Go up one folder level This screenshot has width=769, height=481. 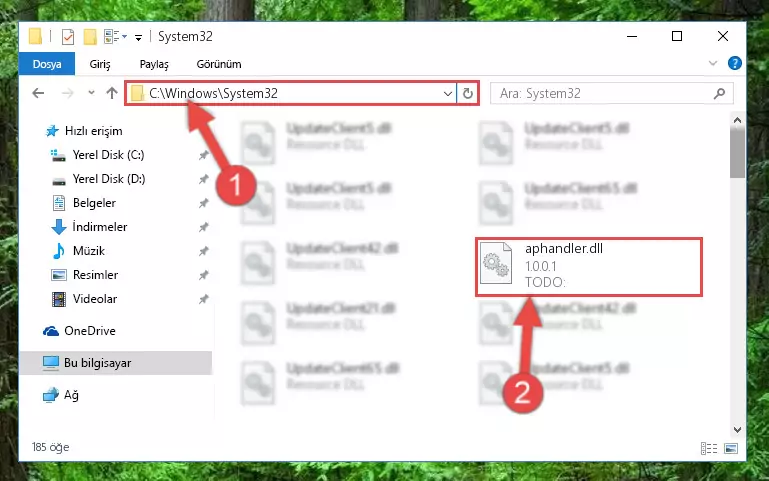point(112,93)
